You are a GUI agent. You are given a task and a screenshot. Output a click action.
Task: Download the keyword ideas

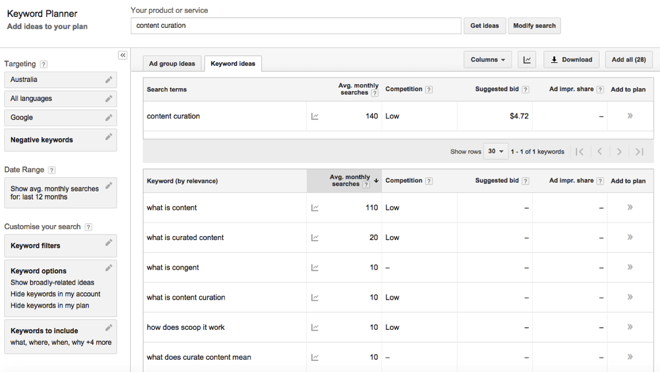coord(571,60)
